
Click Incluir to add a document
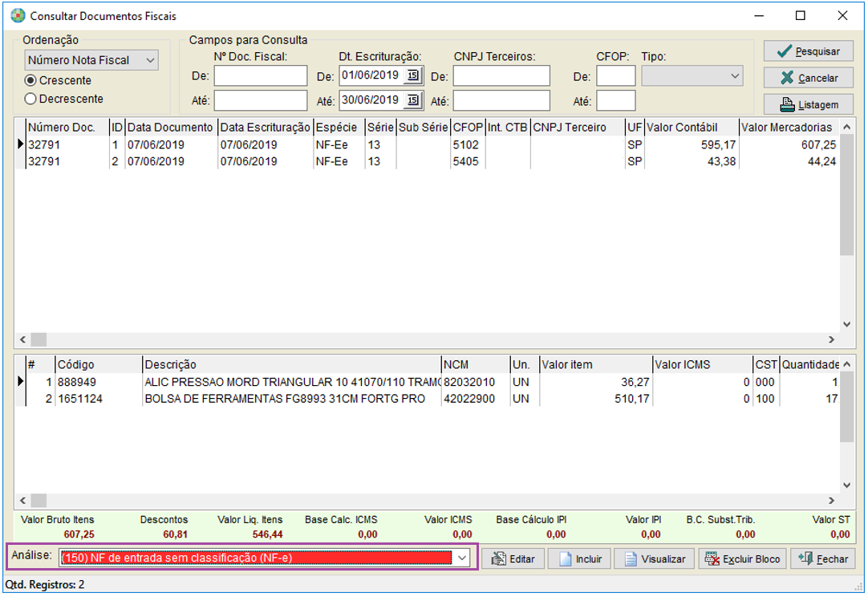(579, 558)
